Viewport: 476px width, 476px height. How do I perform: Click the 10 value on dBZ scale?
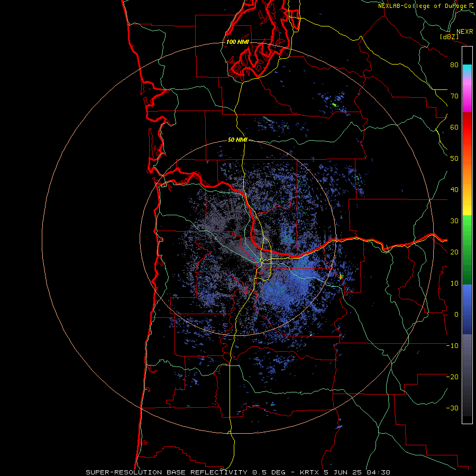coord(454,283)
